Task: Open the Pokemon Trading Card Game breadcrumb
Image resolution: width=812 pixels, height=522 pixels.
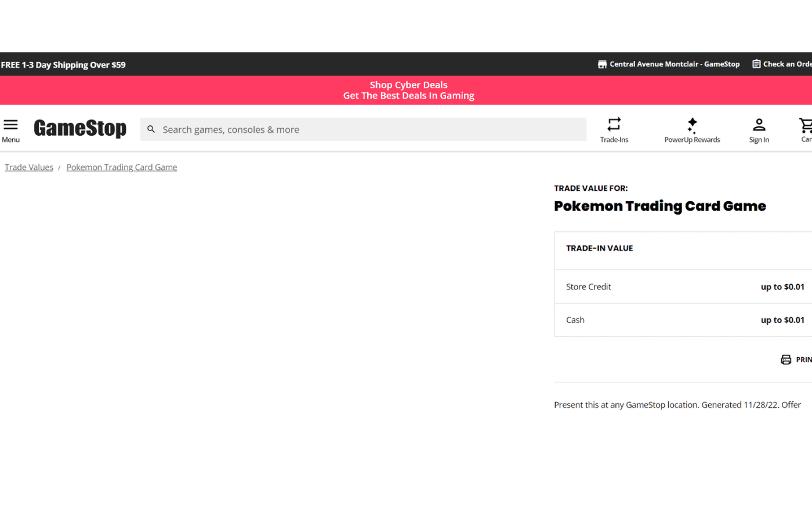Action: pyautogui.click(x=122, y=167)
